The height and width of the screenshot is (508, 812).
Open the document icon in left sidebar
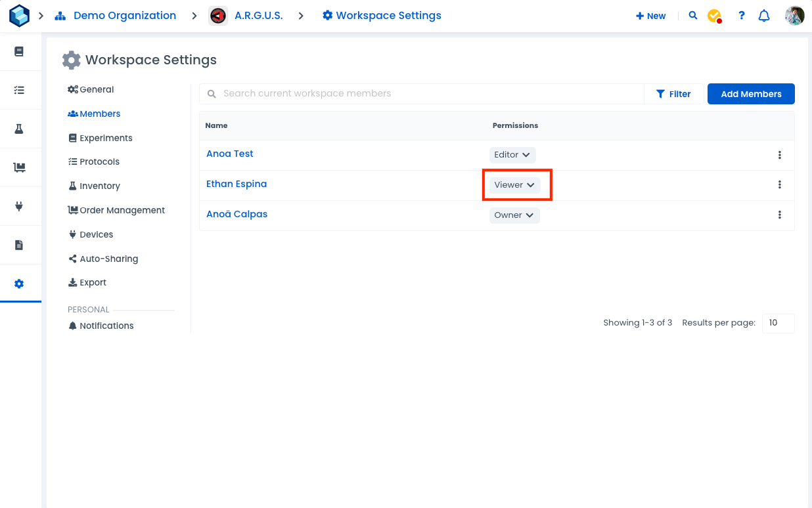(x=19, y=245)
